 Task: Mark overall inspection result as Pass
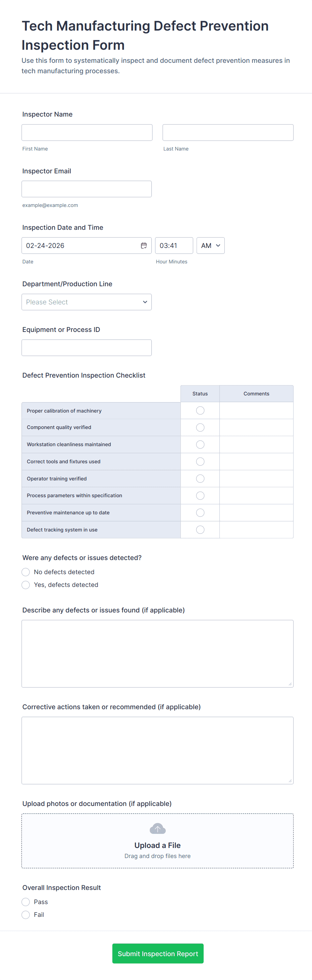[26, 902]
